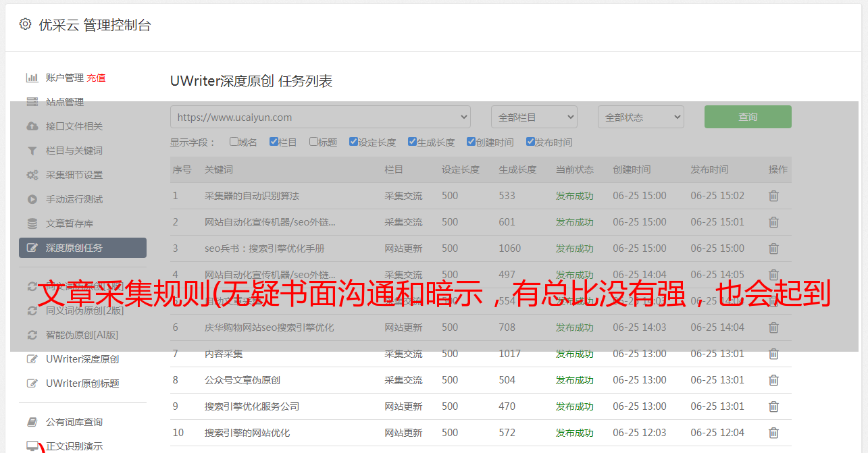Click the bar chart icon for 账户管理
The width and height of the screenshot is (868, 453).
32,78
